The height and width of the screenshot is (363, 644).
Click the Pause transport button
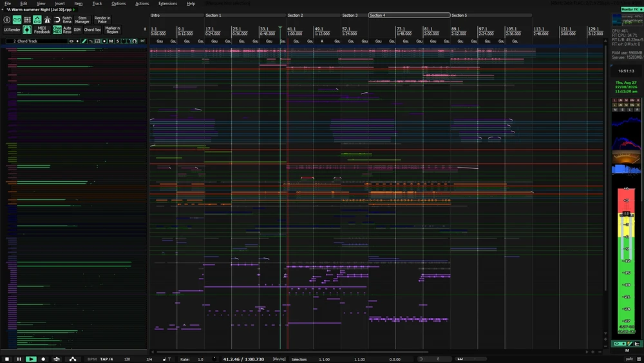[19, 359]
